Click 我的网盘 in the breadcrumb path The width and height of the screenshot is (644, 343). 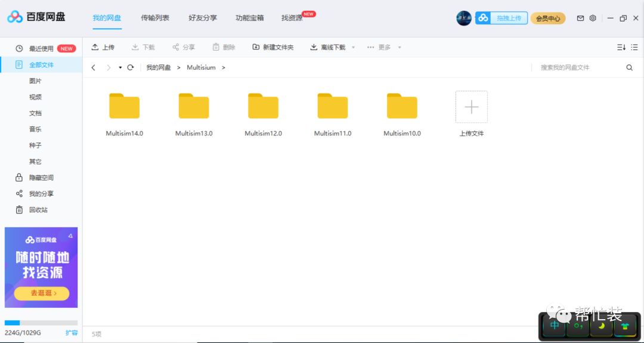pyautogui.click(x=159, y=67)
